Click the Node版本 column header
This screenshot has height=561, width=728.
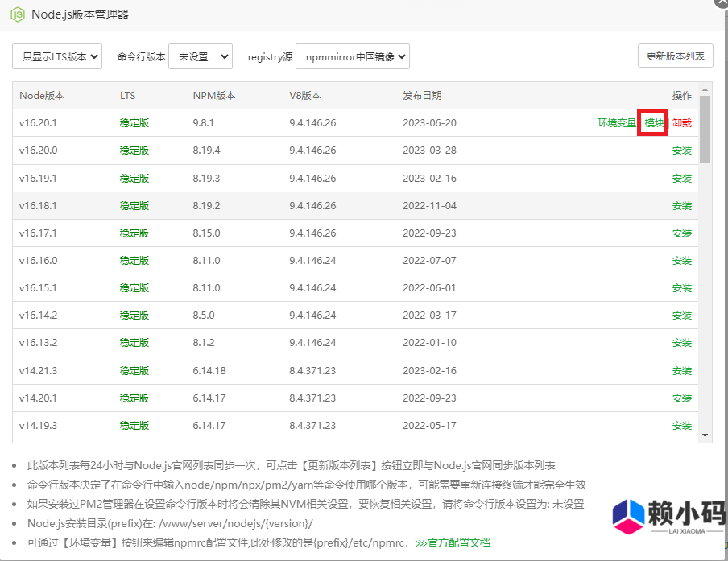pyautogui.click(x=41, y=95)
